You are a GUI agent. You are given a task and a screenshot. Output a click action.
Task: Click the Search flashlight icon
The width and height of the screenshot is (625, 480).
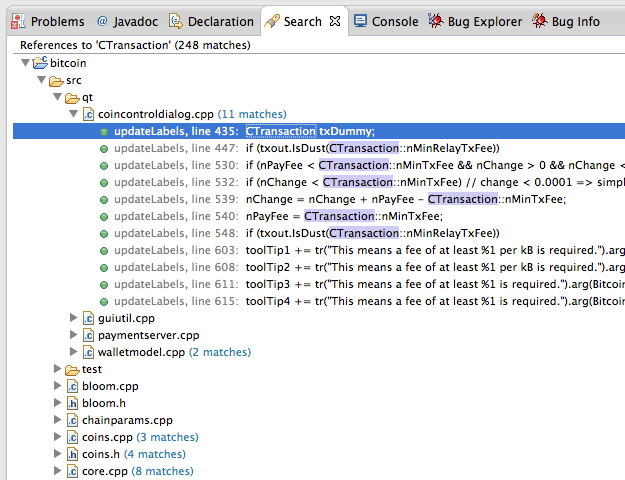click(272, 21)
